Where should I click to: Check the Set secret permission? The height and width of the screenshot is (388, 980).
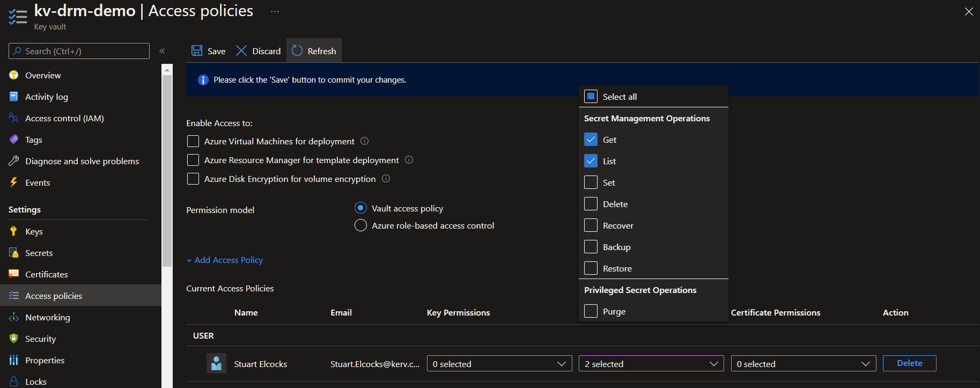click(591, 182)
